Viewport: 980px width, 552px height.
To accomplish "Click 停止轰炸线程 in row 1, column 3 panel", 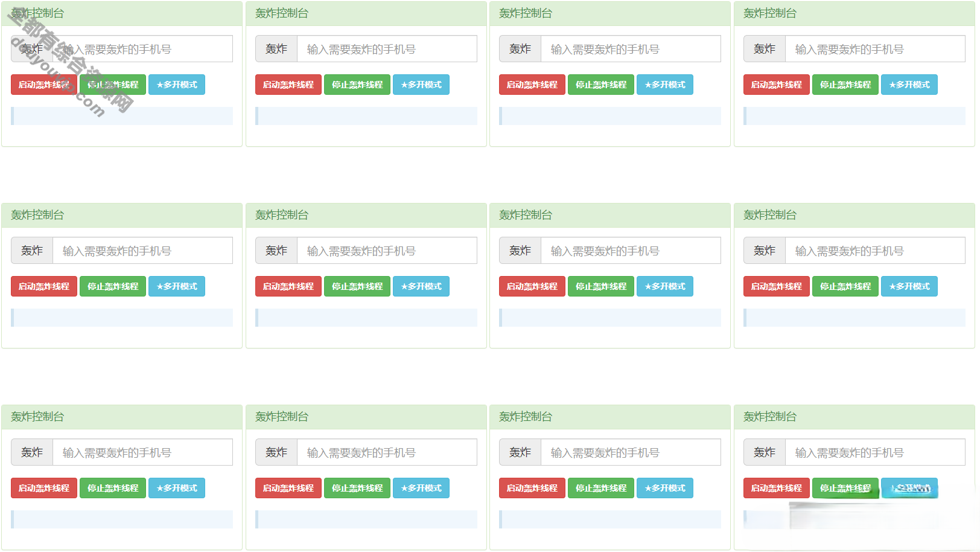I will click(601, 85).
